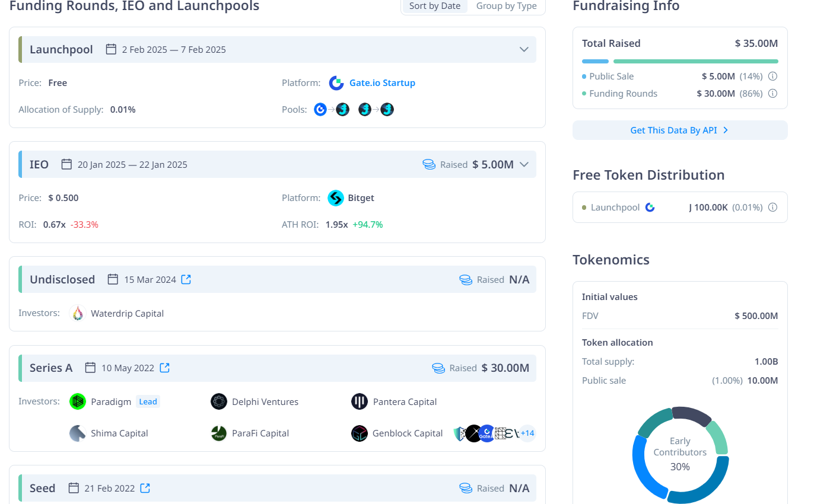Collapse the Launchpool section chevron

click(x=524, y=49)
